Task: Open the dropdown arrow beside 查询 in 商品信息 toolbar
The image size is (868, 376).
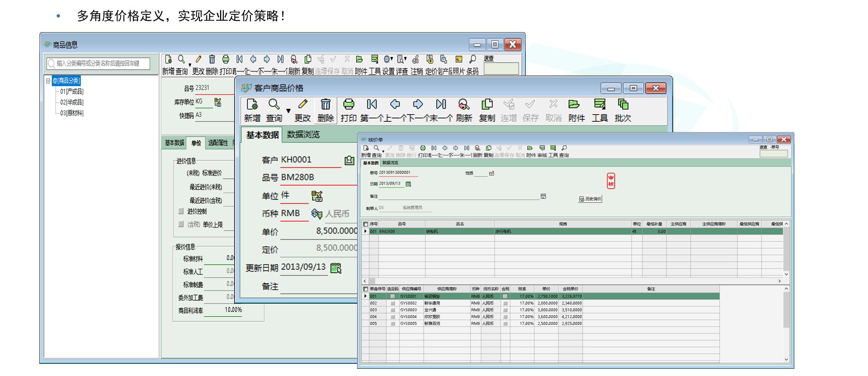Action: tap(190, 65)
